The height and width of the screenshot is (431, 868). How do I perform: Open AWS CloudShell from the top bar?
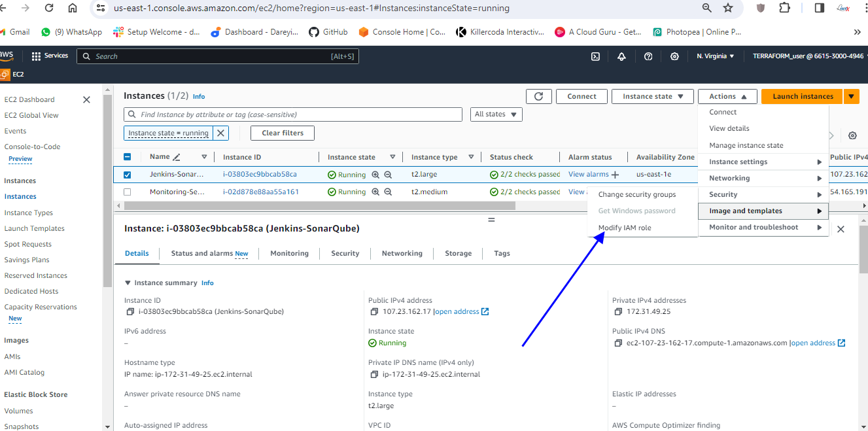(x=595, y=56)
